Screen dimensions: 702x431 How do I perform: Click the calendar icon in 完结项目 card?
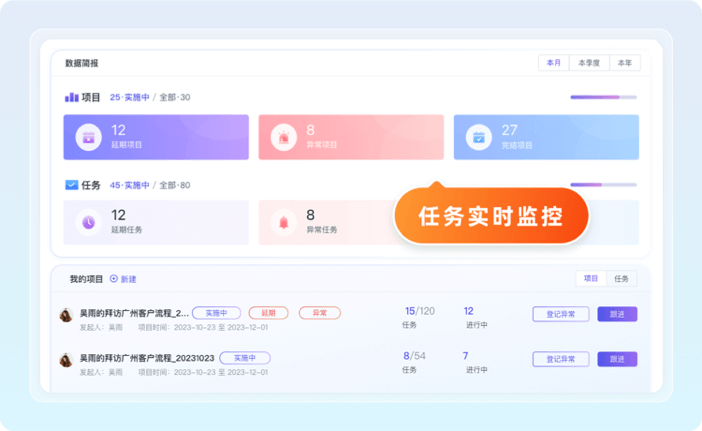tap(479, 137)
